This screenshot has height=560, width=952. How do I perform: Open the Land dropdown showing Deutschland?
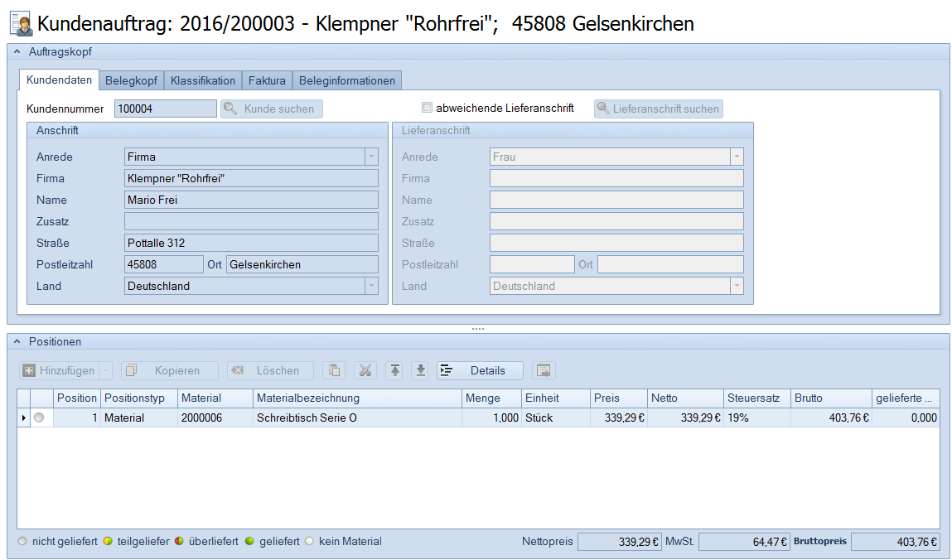[x=371, y=286]
